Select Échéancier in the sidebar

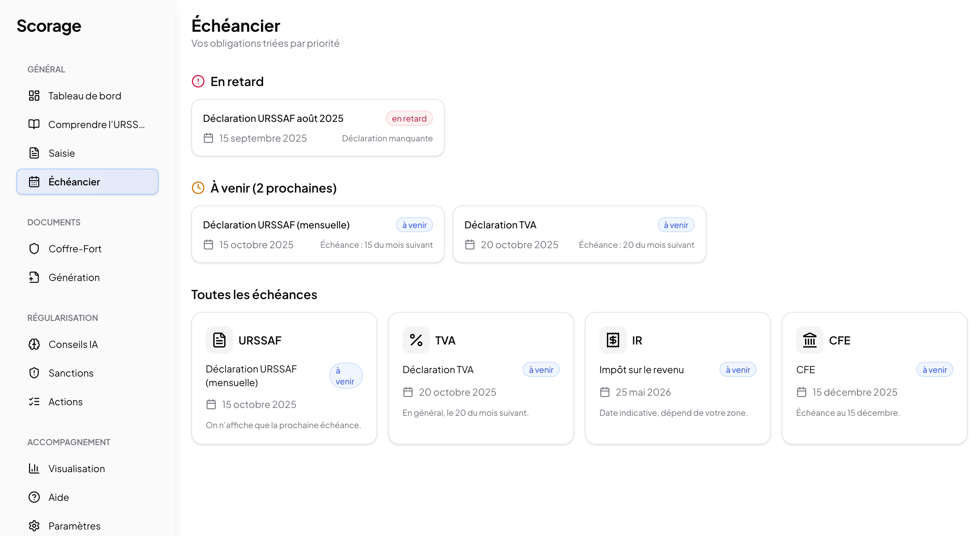(74, 182)
